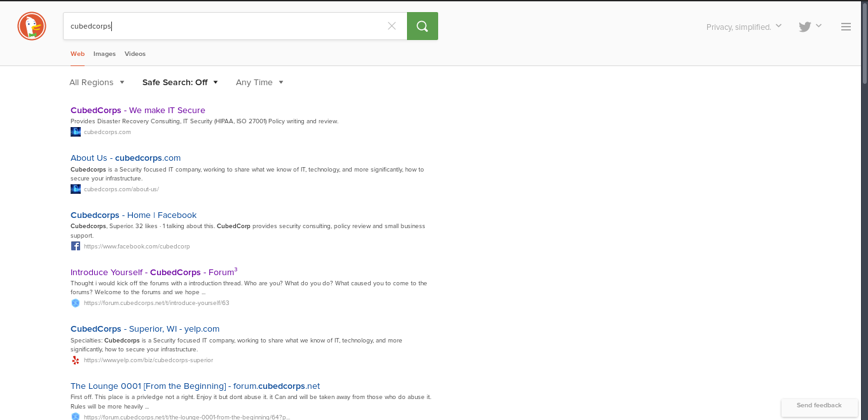Open About Us - cubedcorps.com result

125,158
